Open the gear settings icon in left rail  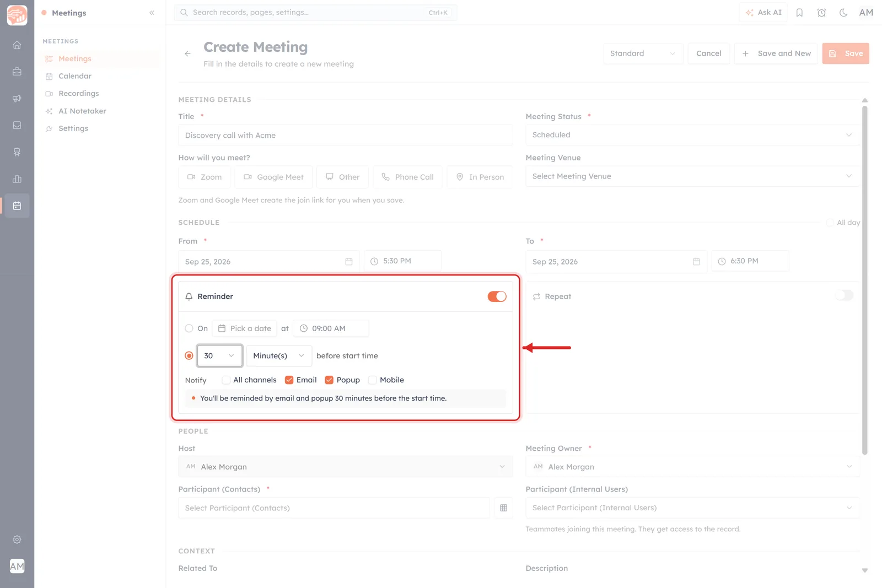tap(17, 540)
